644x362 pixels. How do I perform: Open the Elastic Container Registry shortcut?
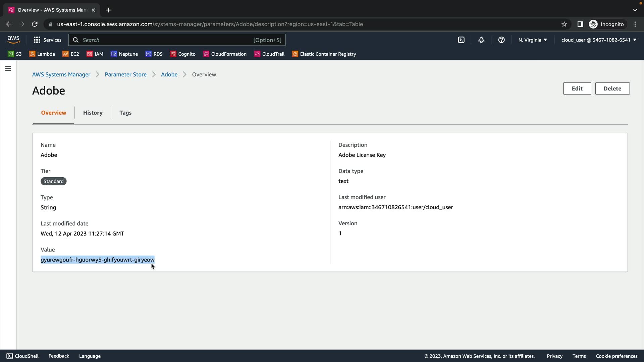[324, 54]
